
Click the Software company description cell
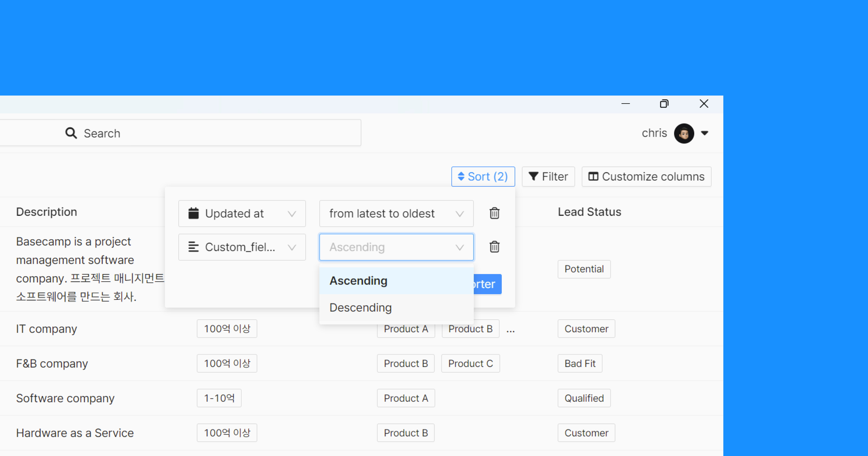(x=65, y=398)
